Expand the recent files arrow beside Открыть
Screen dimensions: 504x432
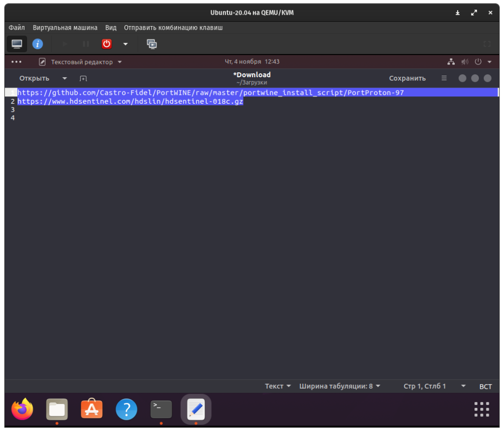[64, 78]
